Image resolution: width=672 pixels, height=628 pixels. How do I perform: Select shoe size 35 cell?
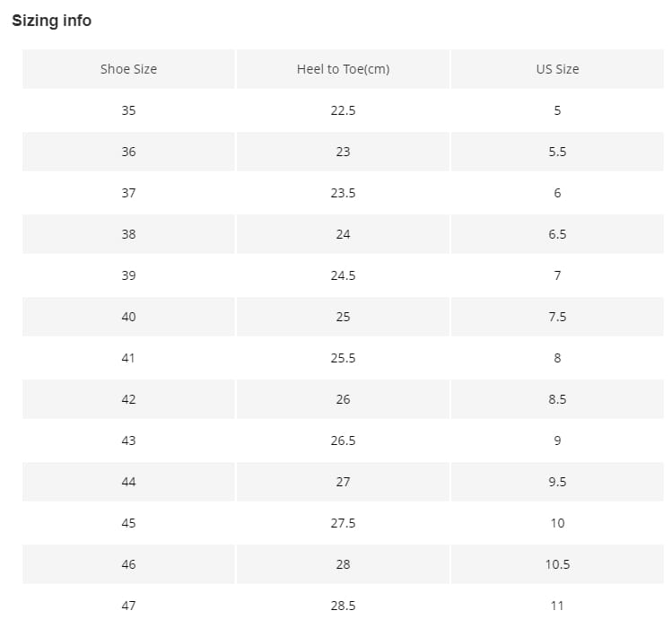pyautogui.click(x=128, y=110)
